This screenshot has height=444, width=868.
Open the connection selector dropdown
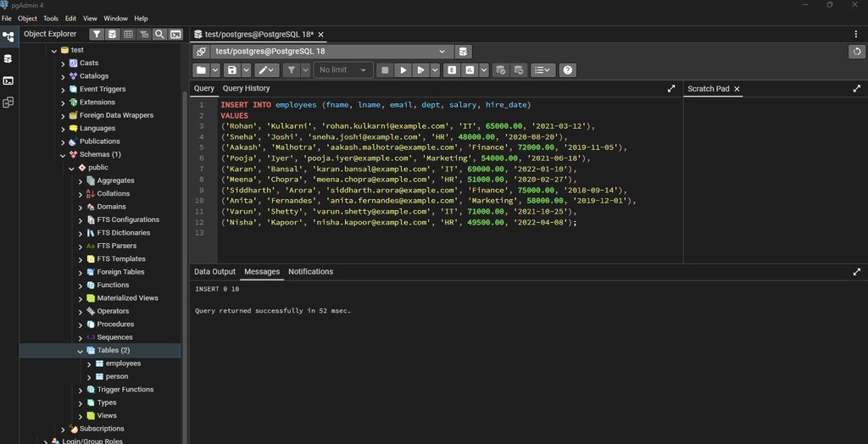[x=331, y=52]
